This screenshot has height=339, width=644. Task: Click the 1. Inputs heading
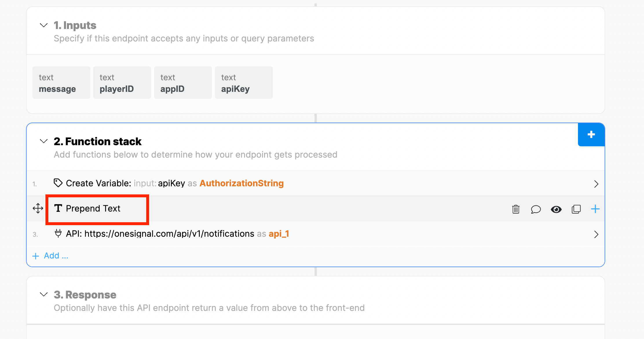tap(75, 25)
